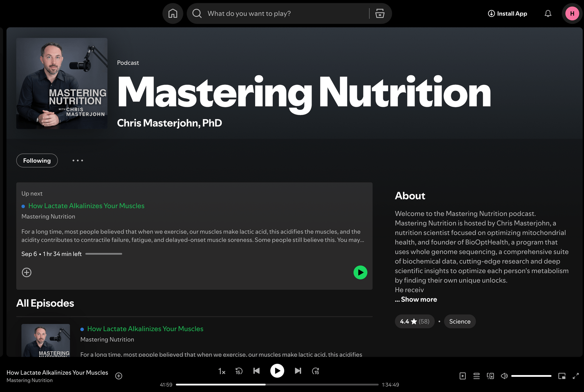The width and height of the screenshot is (584, 392).
Task: Skip to next track
Action: [x=298, y=371]
